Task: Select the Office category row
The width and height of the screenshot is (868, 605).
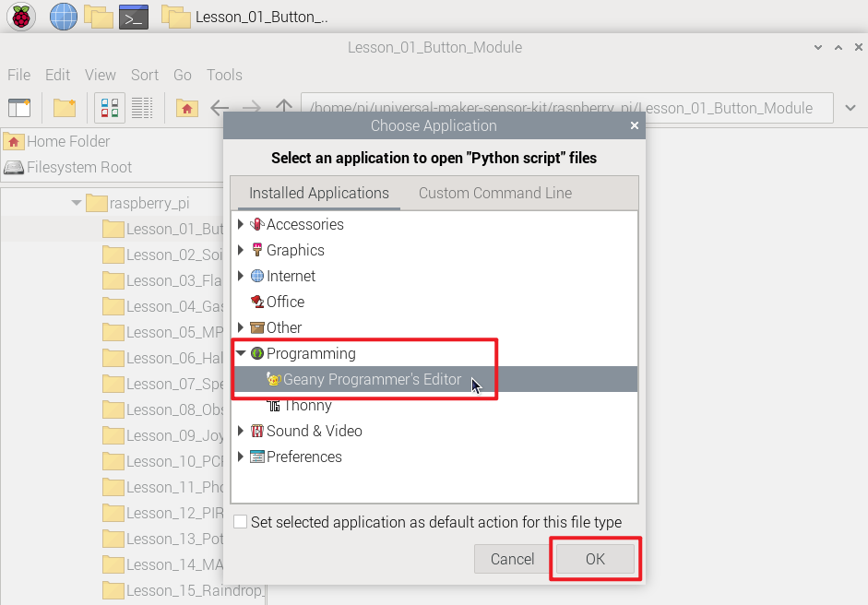Action: click(434, 302)
